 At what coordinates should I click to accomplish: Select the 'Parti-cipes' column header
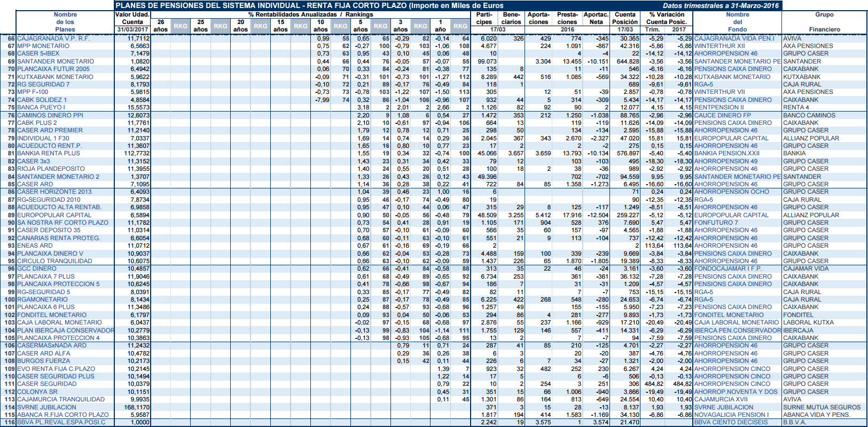pyautogui.click(x=484, y=18)
